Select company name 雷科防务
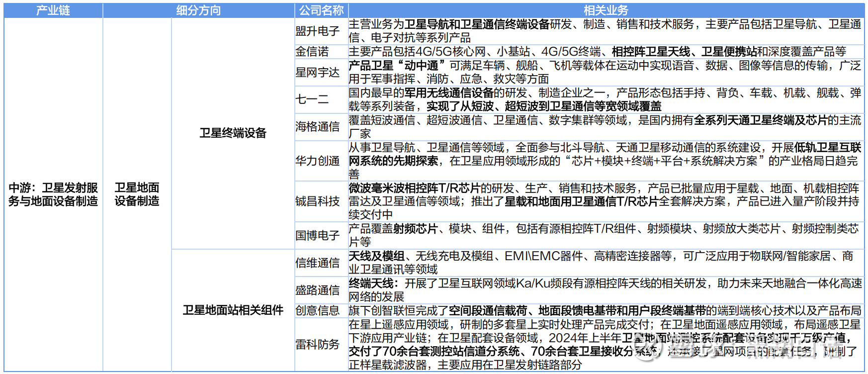Screen dimensions: 868x374 pos(318,344)
